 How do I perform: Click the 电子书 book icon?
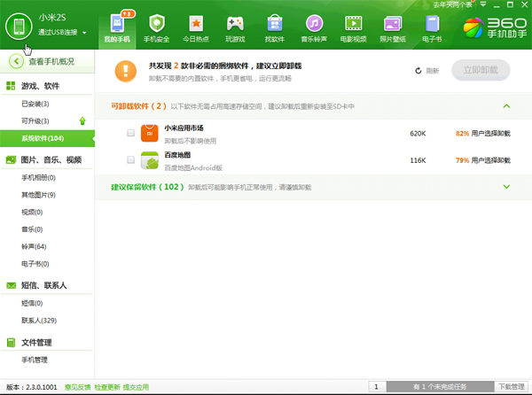[431, 23]
